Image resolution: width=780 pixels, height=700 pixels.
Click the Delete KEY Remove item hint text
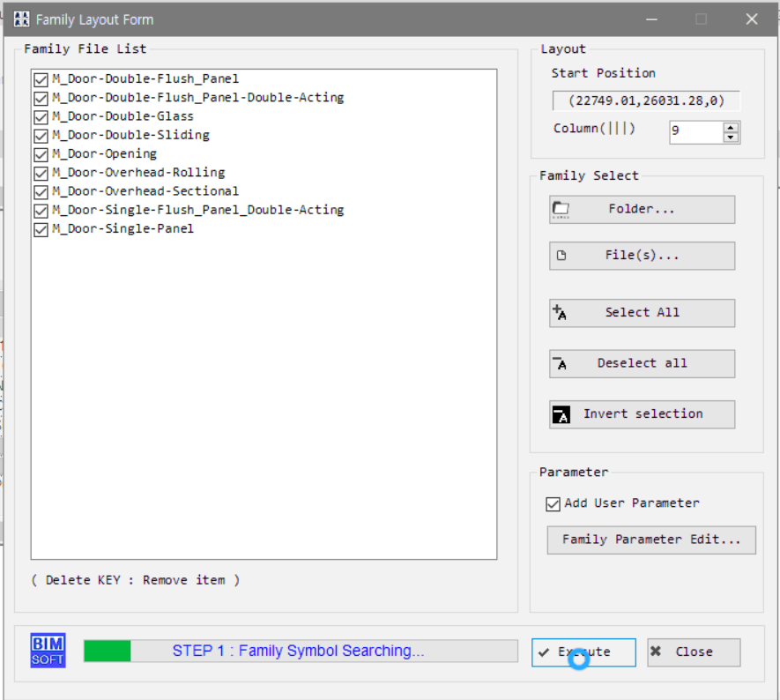coord(136,580)
